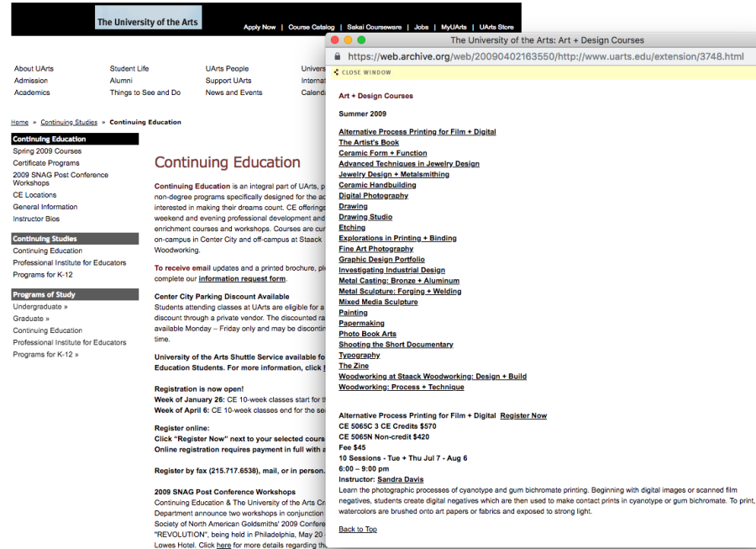Jump to The Artist's Book course

point(369,142)
